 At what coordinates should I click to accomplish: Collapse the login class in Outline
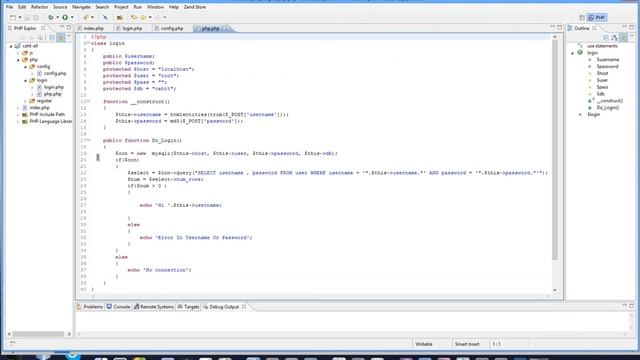click(572, 53)
